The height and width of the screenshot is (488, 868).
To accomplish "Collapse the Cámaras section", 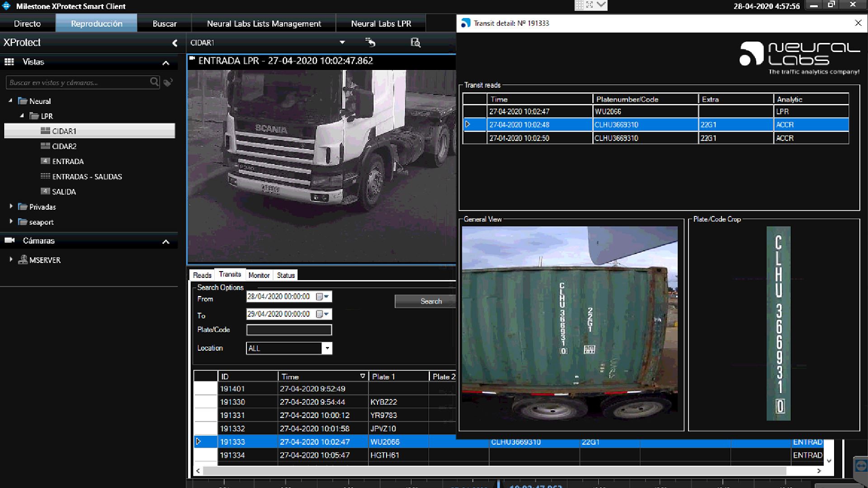I will coord(166,242).
